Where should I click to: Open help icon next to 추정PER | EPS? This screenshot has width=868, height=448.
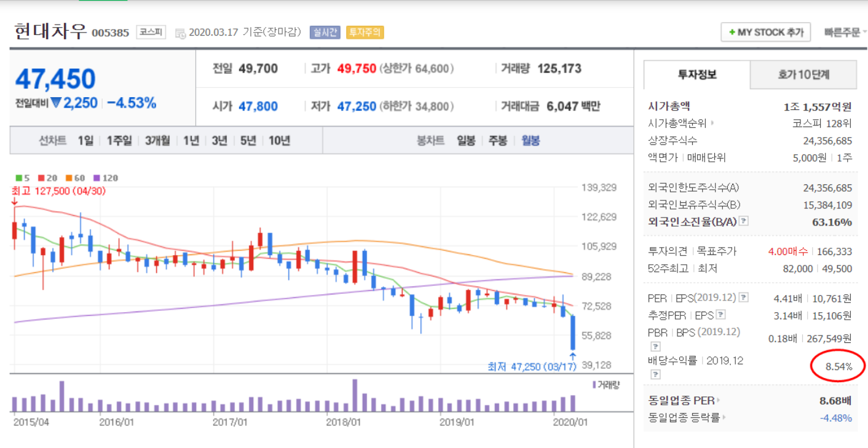(x=721, y=315)
